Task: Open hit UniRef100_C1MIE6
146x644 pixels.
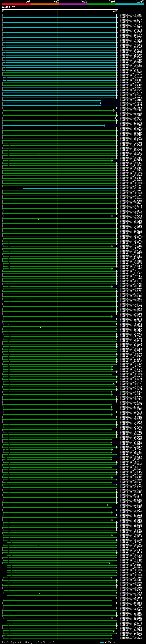Action: pyautogui.click(x=131, y=27)
